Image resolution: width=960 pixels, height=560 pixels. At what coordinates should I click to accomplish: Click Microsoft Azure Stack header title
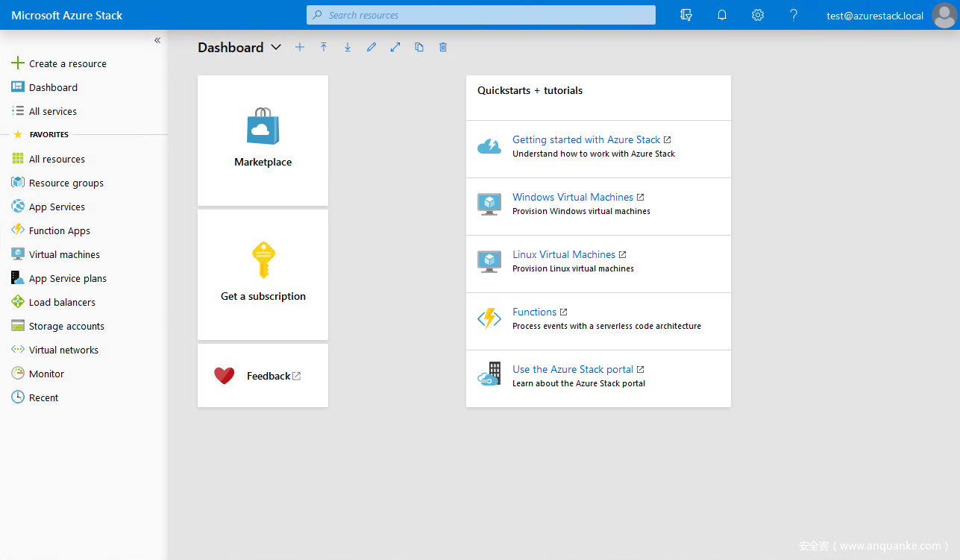pos(67,15)
